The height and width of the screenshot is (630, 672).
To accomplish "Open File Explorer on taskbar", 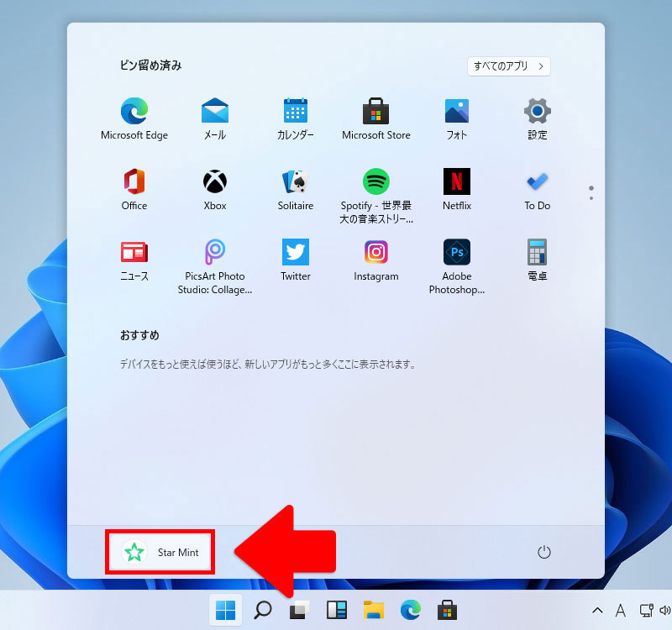I will tap(374, 610).
